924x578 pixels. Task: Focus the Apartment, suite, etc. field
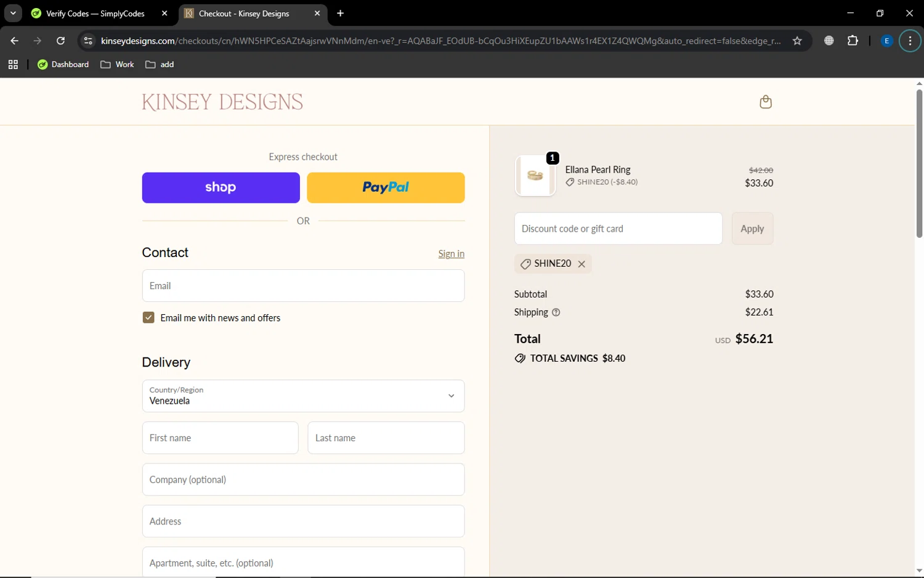(x=303, y=562)
